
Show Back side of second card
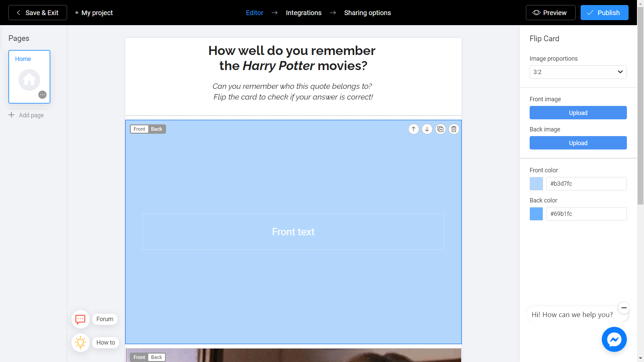[157, 357]
